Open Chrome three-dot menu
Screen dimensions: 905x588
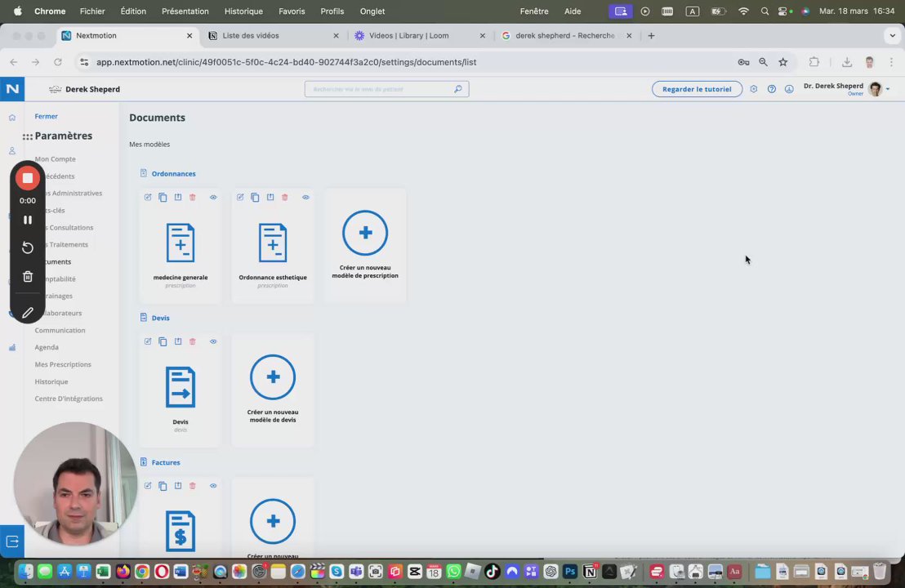click(891, 62)
